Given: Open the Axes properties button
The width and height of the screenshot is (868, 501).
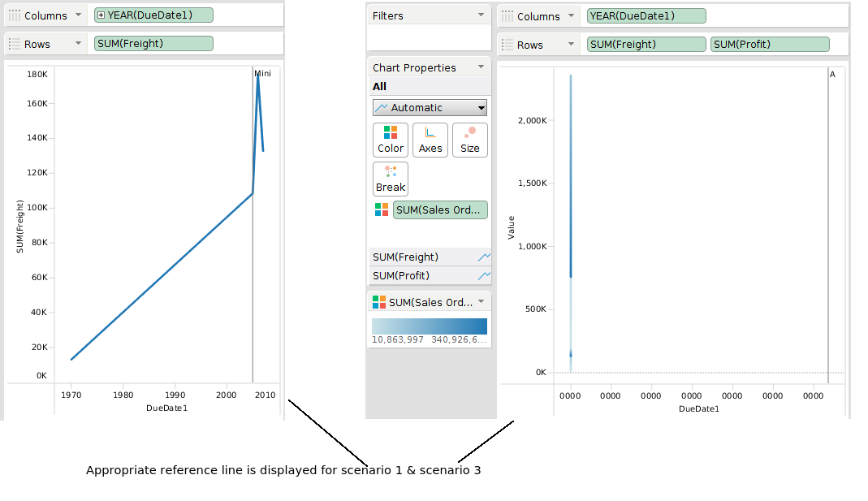Looking at the screenshot, I should click(x=430, y=140).
